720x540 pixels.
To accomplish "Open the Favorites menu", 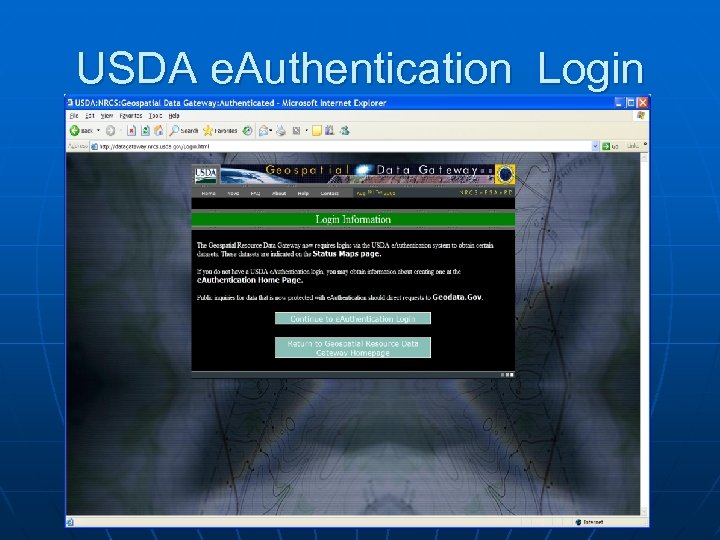I will pos(131,116).
